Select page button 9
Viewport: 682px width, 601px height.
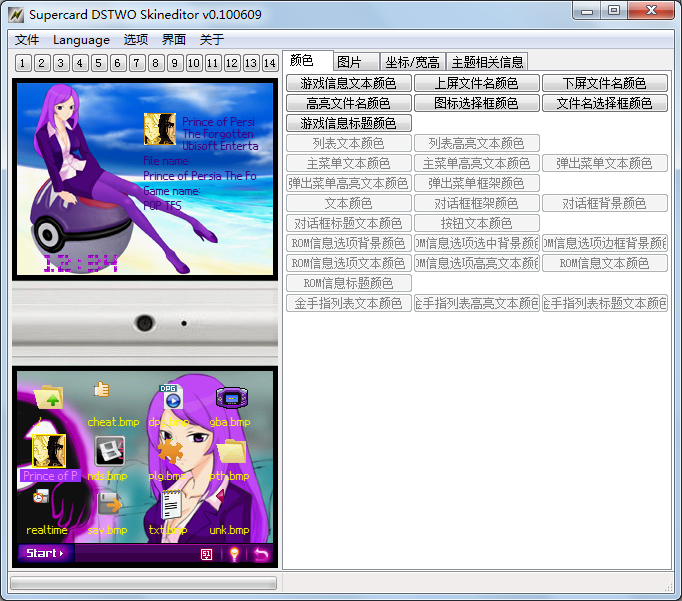(x=175, y=63)
